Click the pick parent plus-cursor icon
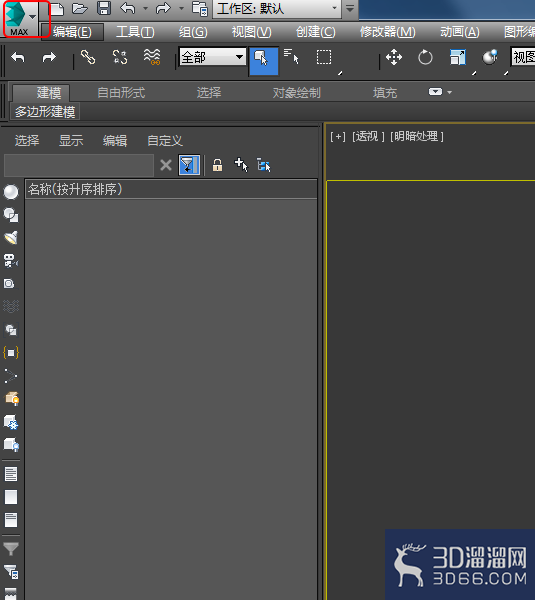Image resolution: width=535 pixels, height=600 pixels. [241, 165]
